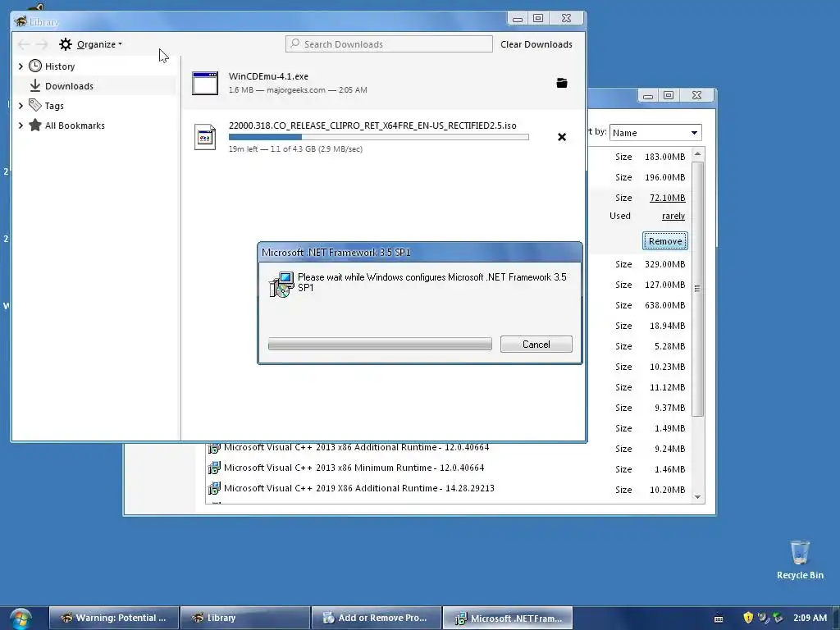The height and width of the screenshot is (630, 840).
Task: Click Remove in Add or Remove Programs
Action: (x=664, y=241)
